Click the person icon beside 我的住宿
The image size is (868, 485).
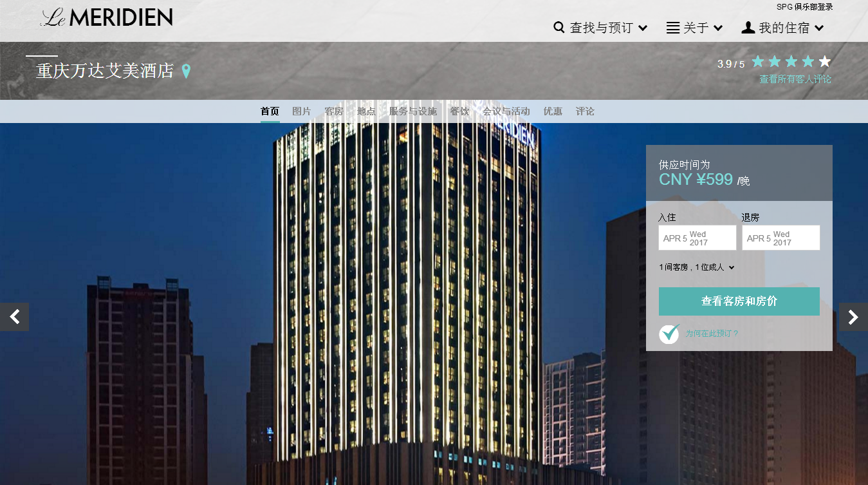point(748,28)
